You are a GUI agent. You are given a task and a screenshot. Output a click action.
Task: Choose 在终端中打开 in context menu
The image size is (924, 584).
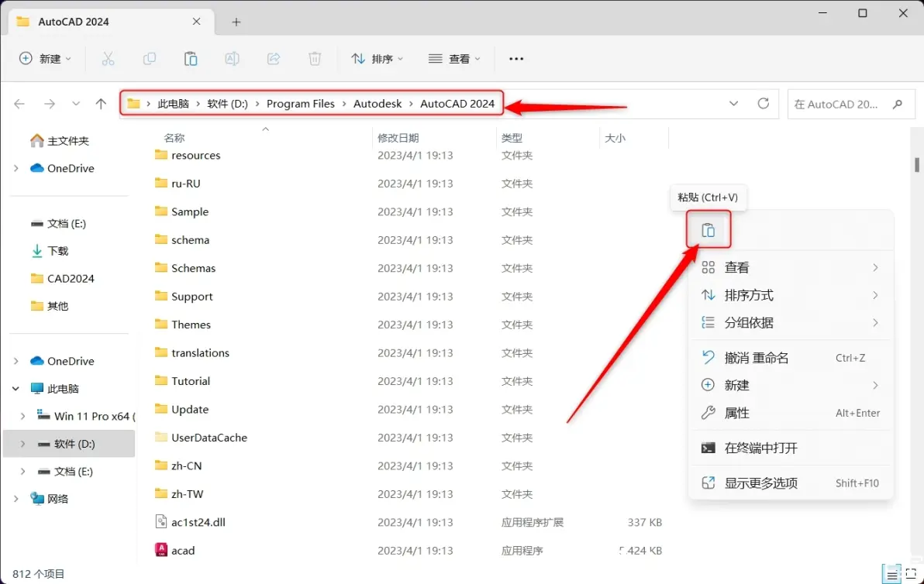coord(790,448)
